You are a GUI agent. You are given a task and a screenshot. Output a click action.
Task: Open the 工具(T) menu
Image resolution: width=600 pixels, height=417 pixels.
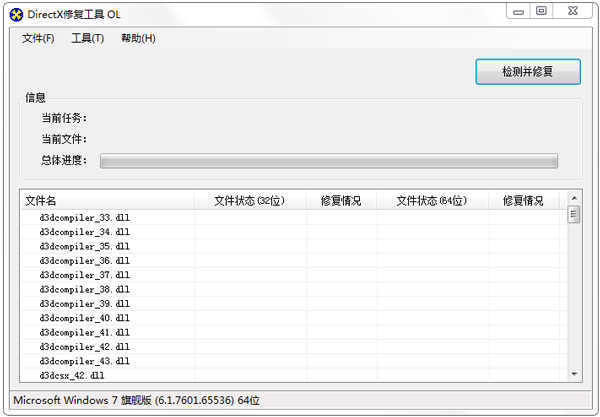click(x=87, y=39)
